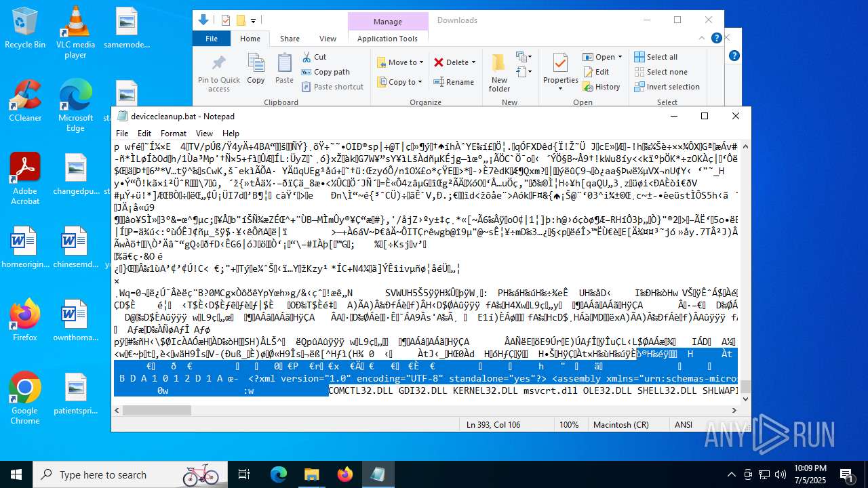The width and height of the screenshot is (868, 488).
Task: Select the VLC media player desktop icon
Action: point(75,33)
